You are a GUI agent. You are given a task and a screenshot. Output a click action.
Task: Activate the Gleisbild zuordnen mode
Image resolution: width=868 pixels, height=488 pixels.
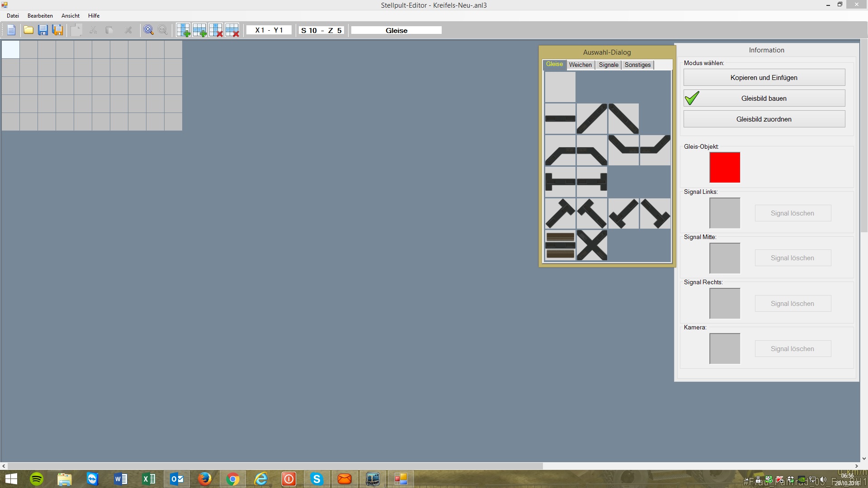click(x=764, y=119)
